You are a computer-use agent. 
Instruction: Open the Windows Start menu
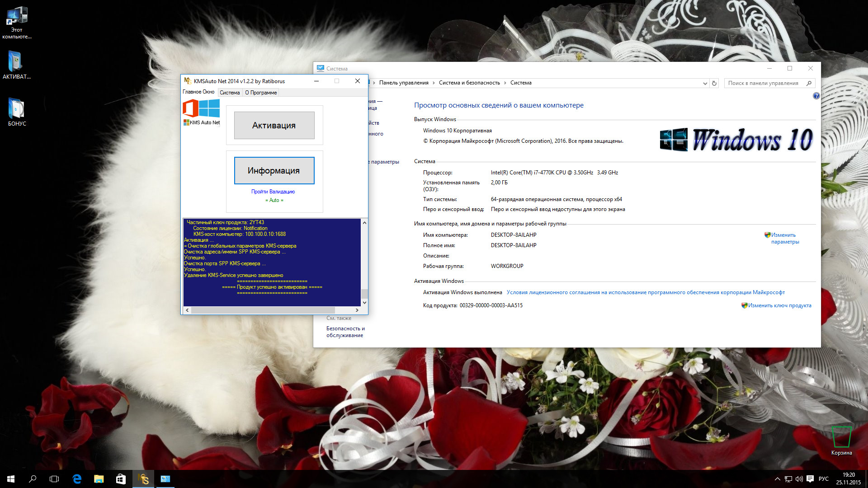coord(11,479)
